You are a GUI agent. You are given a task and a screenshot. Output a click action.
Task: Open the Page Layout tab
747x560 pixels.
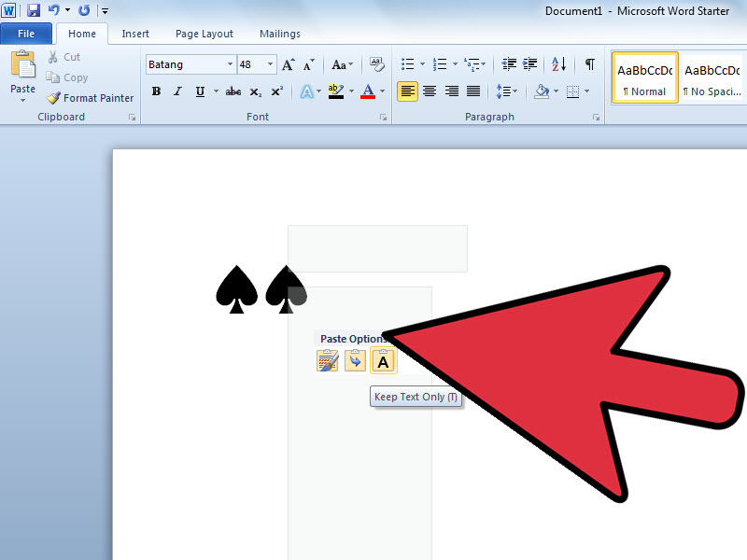(x=204, y=34)
